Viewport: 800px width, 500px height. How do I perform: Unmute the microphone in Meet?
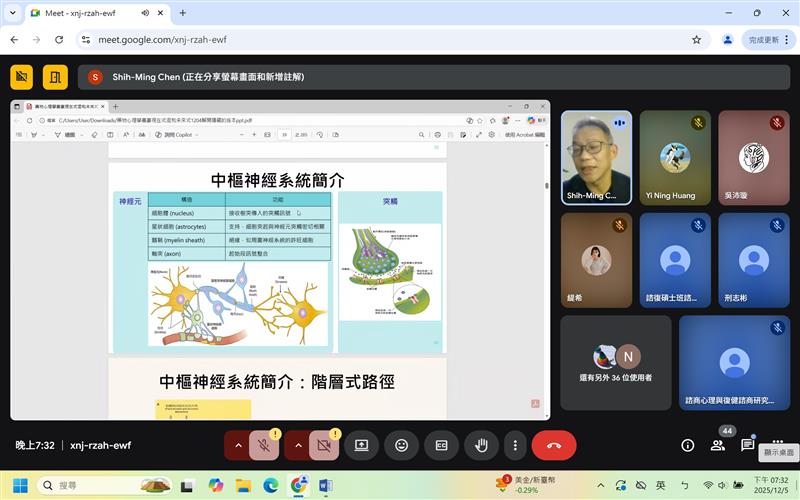pos(265,445)
